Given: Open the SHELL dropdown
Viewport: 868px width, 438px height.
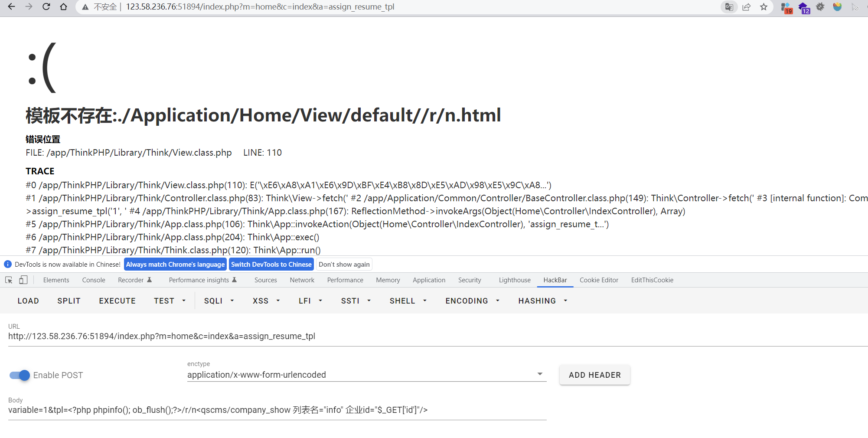Looking at the screenshot, I should coord(408,301).
